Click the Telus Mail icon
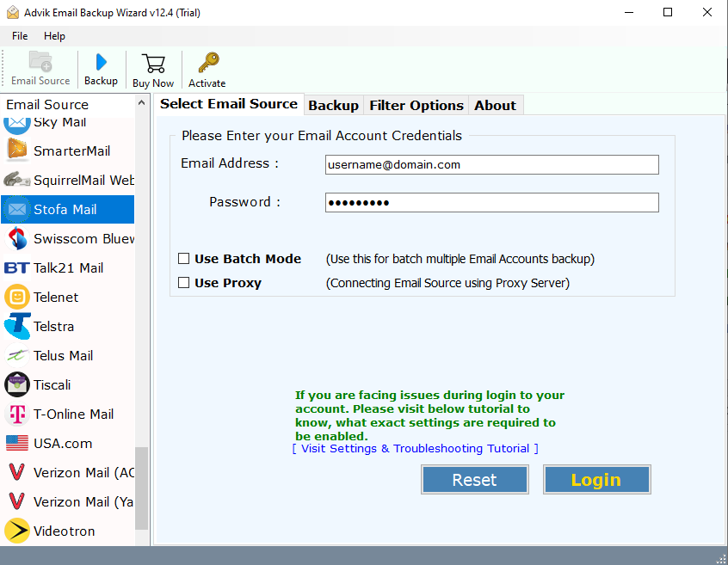Image resolution: width=728 pixels, height=565 pixels. [x=17, y=355]
